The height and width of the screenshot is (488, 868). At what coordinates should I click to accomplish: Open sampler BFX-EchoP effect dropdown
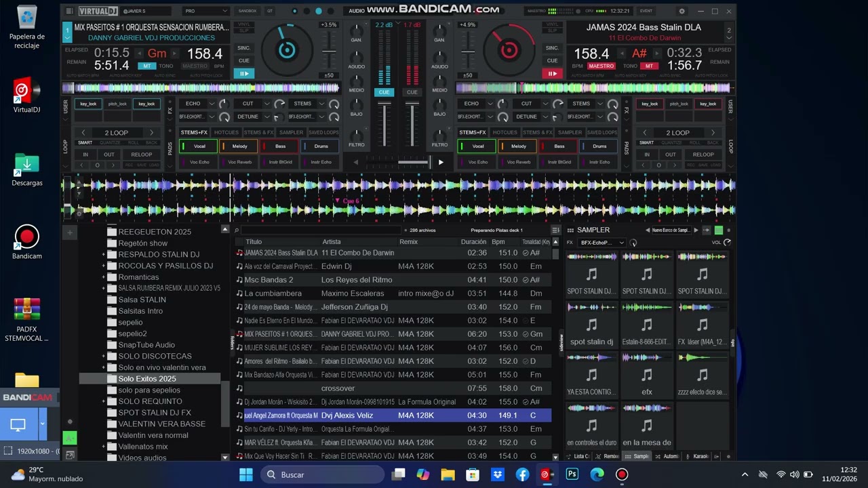(x=601, y=243)
